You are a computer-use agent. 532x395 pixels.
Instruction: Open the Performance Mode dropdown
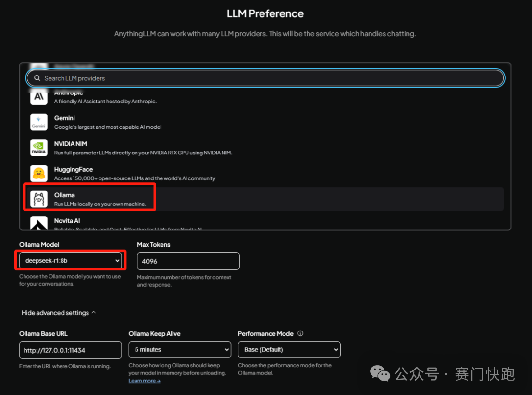point(289,349)
